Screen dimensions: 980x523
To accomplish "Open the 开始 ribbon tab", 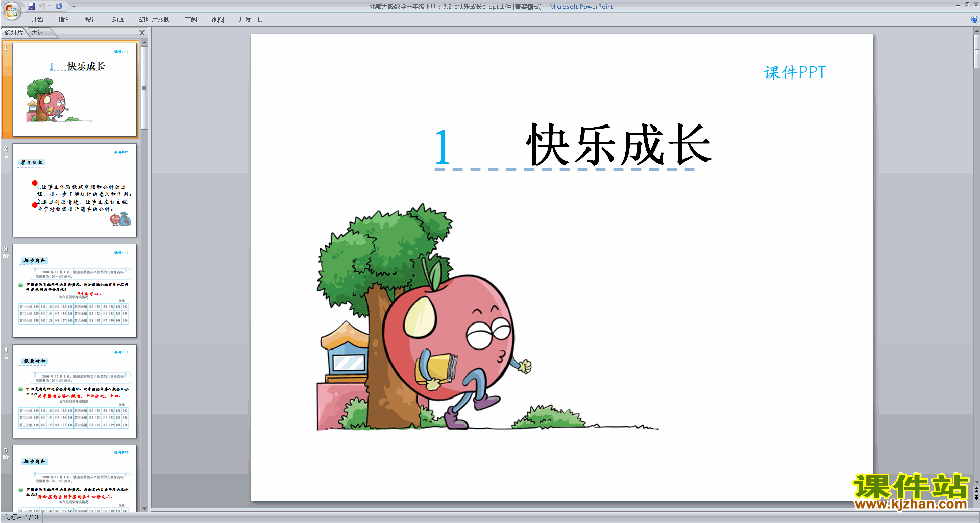I will click(37, 19).
